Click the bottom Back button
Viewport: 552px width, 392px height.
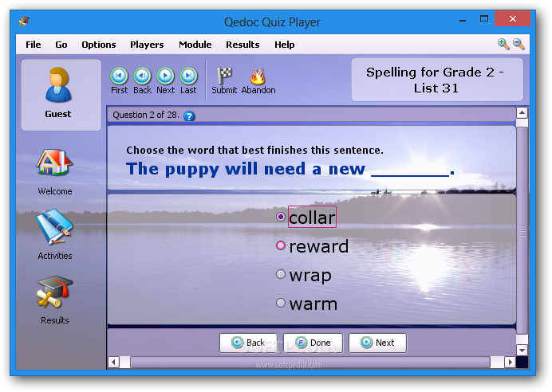(x=248, y=343)
